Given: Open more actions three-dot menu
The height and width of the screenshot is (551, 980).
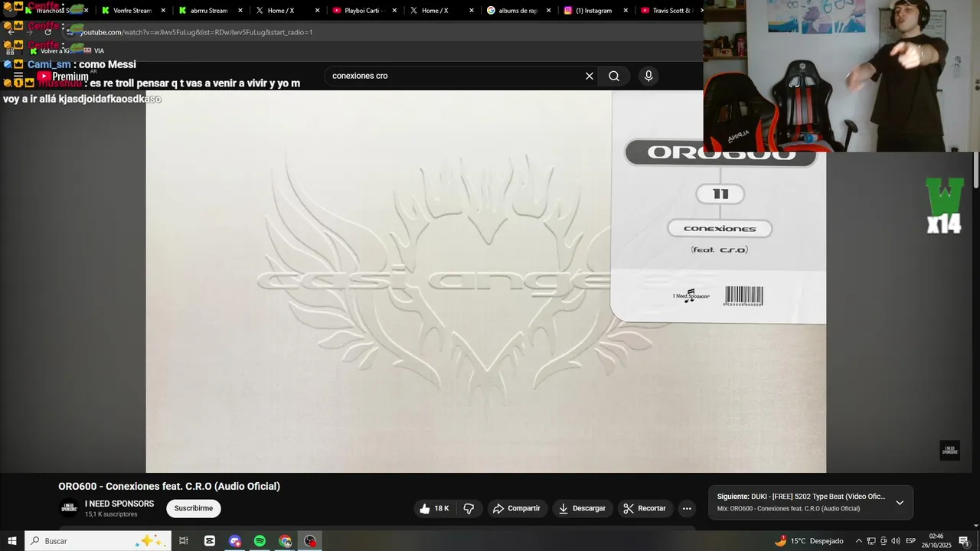Looking at the screenshot, I should (x=687, y=508).
